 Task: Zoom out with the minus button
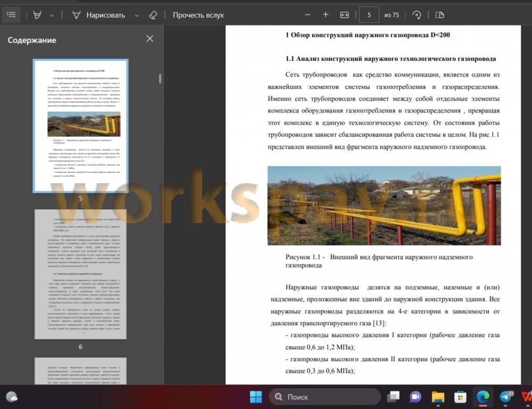307,15
